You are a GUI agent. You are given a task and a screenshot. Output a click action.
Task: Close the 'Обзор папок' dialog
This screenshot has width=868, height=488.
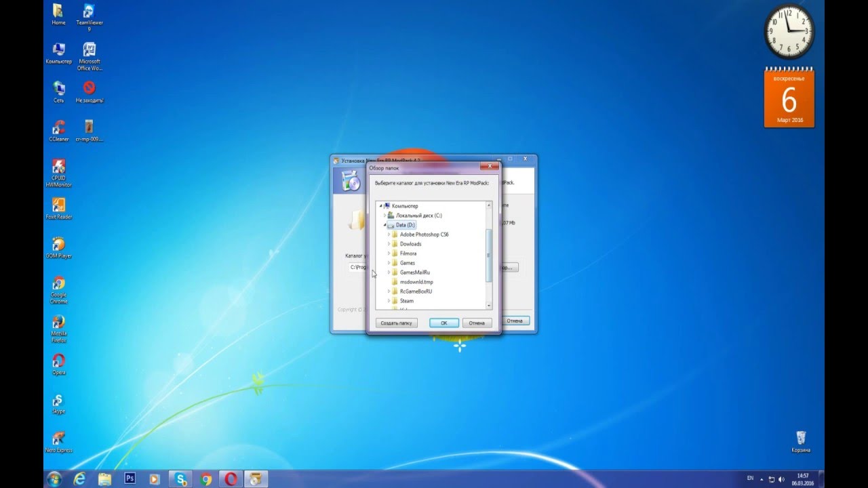coord(489,165)
